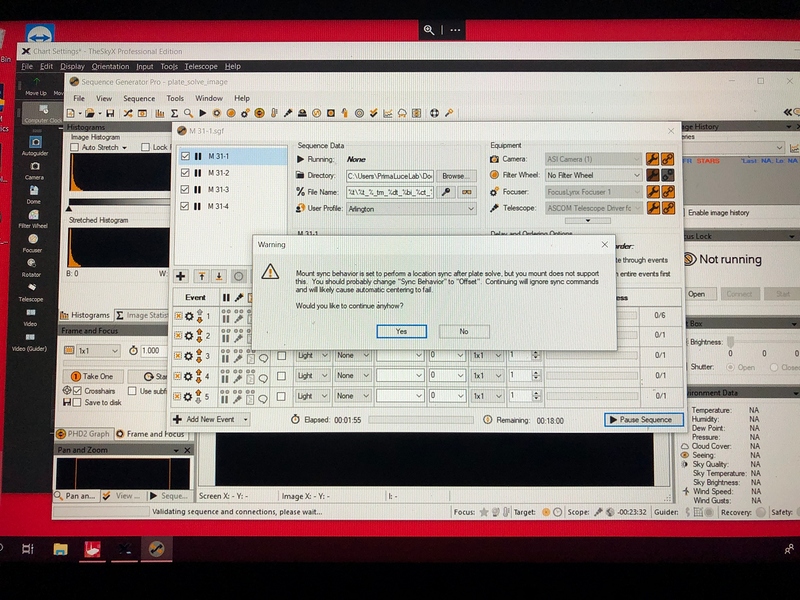Click the Brightness slider handle
800x600 pixels.
pos(730,341)
